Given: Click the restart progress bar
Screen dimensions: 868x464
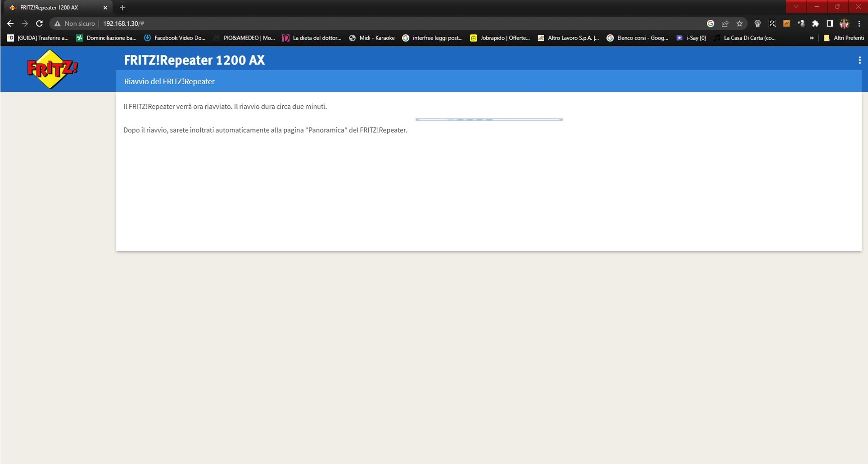Looking at the screenshot, I should coord(489,119).
